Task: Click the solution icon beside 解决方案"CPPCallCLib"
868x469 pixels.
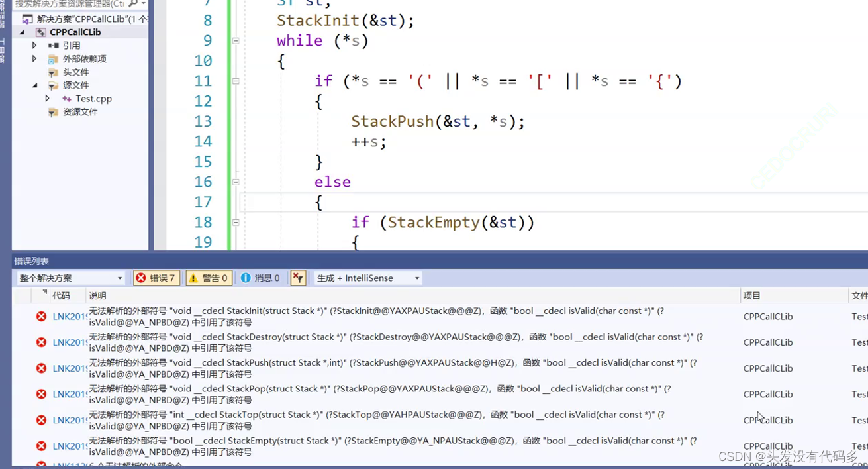Action: tap(26, 19)
